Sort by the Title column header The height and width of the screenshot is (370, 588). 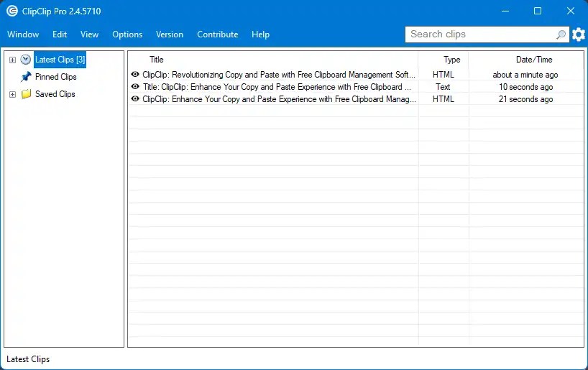pos(157,60)
